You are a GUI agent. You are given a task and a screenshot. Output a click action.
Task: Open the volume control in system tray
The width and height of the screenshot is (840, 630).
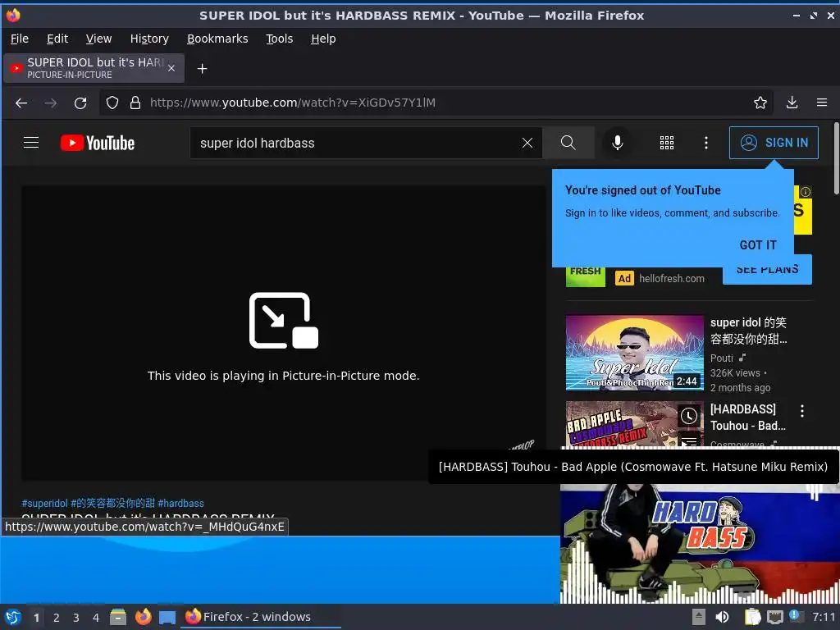(x=722, y=617)
